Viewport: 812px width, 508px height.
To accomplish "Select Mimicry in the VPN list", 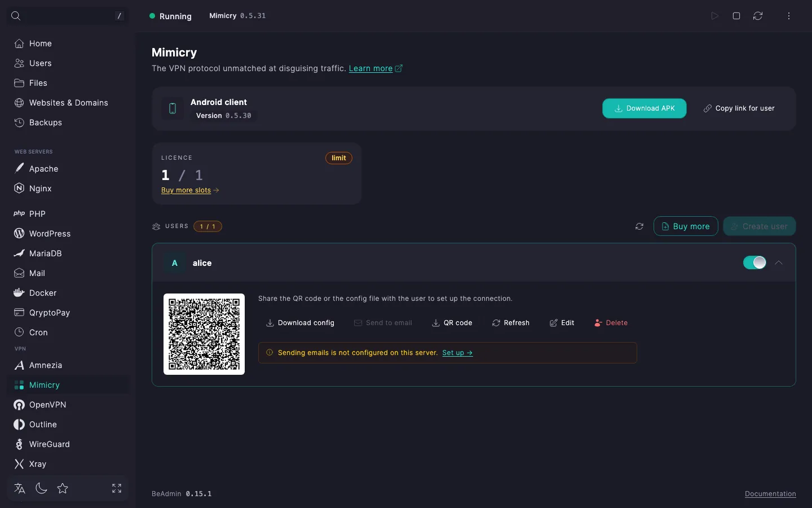I will (68, 385).
